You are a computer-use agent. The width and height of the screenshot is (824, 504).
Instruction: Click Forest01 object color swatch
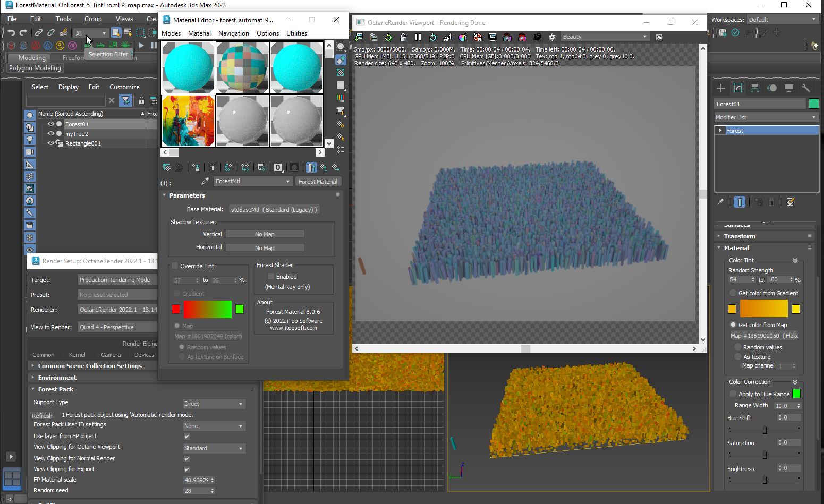(813, 104)
